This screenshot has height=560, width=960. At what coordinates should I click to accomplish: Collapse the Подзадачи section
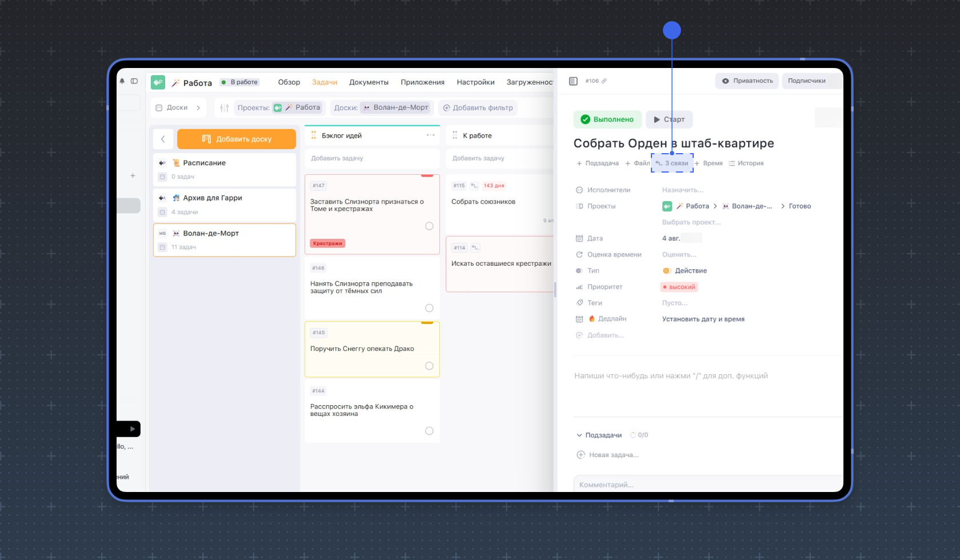579,435
